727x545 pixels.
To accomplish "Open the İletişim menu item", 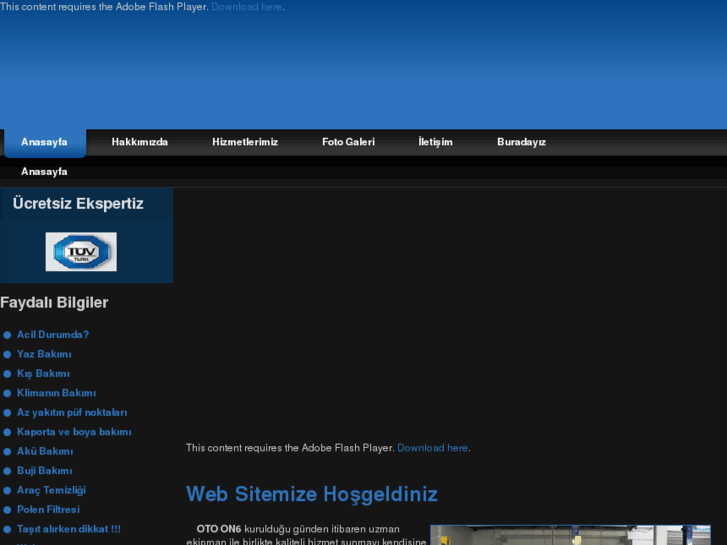I will pos(435,142).
